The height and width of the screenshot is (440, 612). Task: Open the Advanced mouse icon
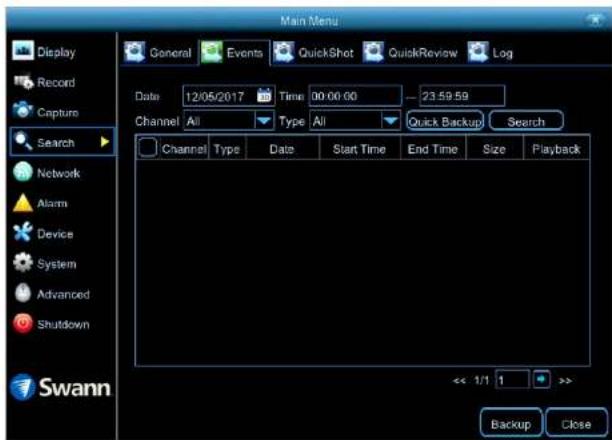tap(23, 293)
